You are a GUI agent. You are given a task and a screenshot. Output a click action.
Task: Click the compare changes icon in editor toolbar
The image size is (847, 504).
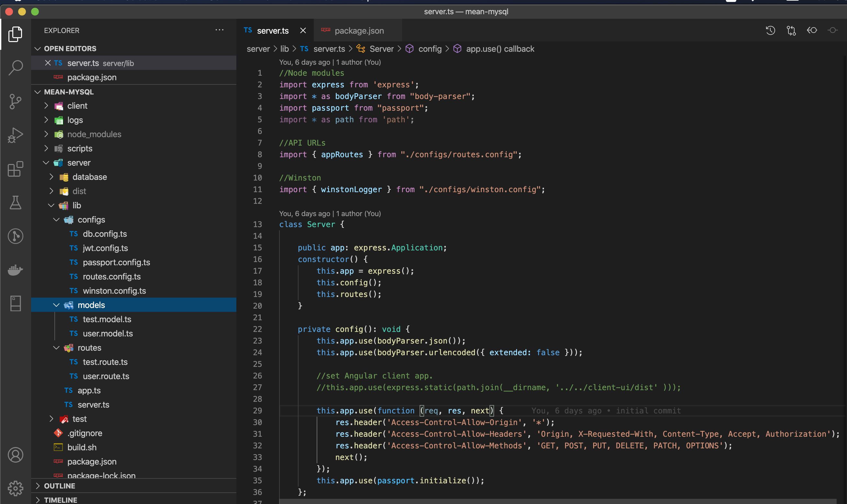pos(791,30)
